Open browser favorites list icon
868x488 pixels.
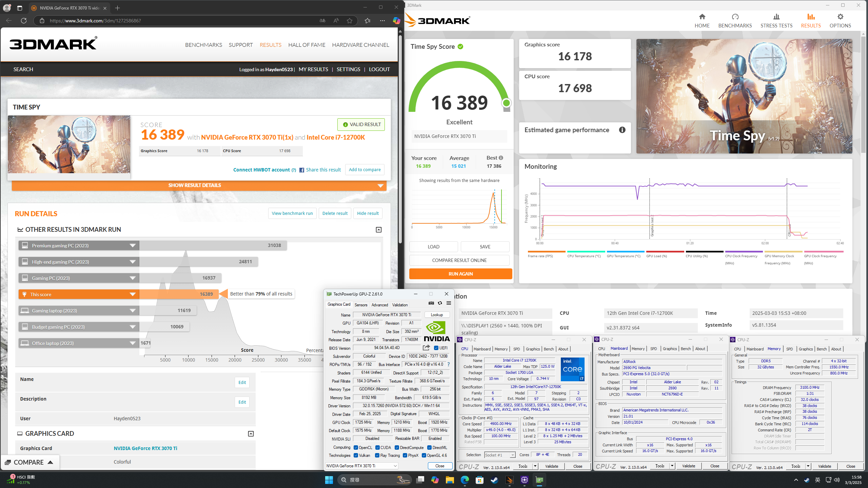click(x=367, y=21)
